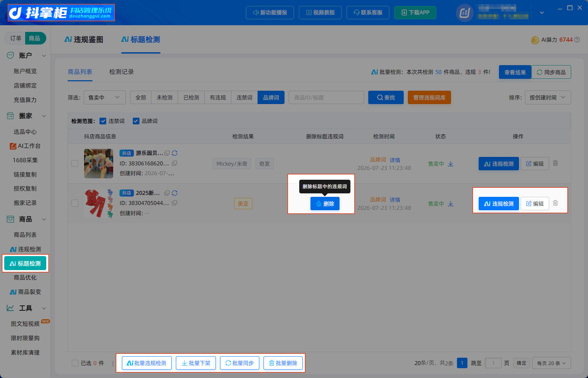Open 售卖中 filter dropdown
The image size is (588, 378).
coord(104,97)
